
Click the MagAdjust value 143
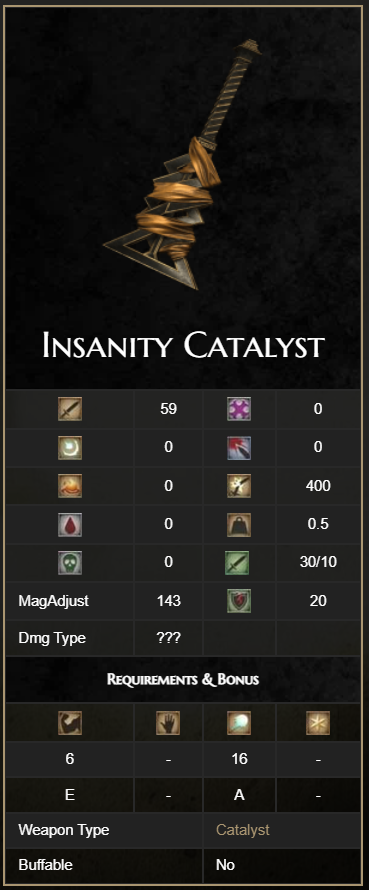168,601
